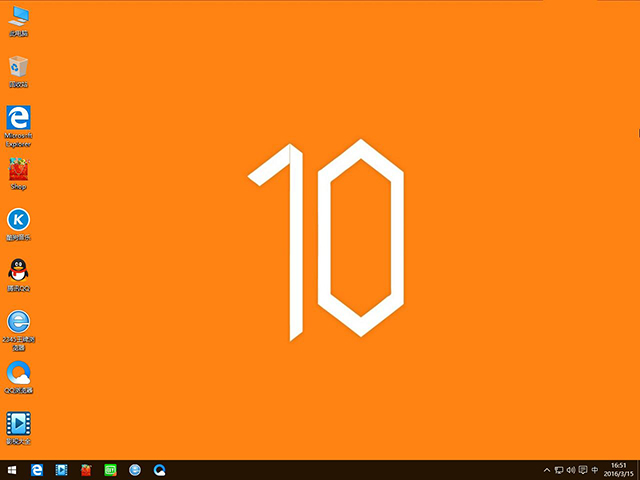Select the Microsoft Explorer desktop shortcut
640x480 pixels.
click(x=19, y=119)
